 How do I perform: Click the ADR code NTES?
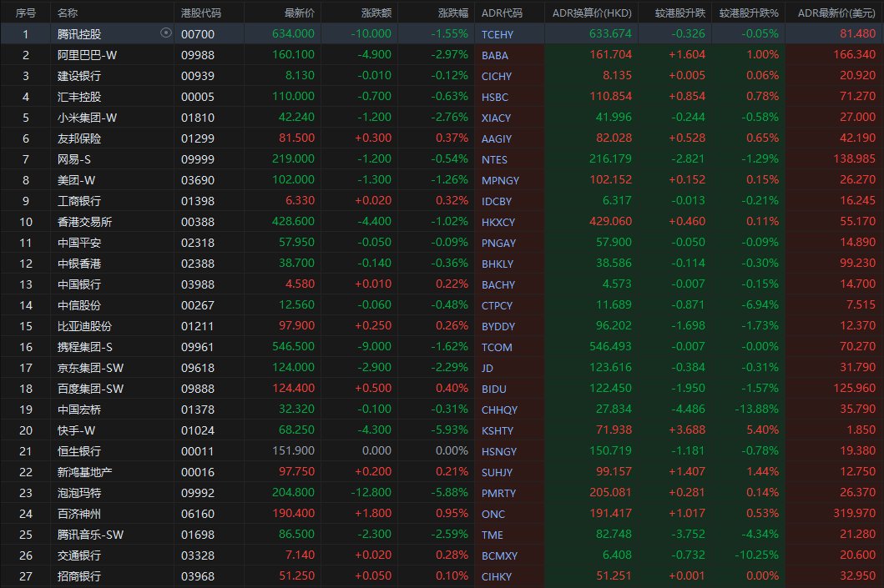click(x=494, y=159)
